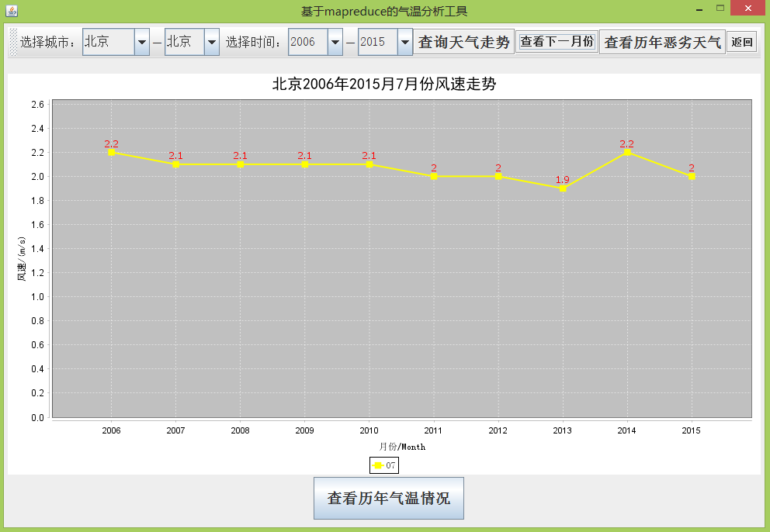
Task: Click the 2014 data point at 2.2
Action: point(627,152)
